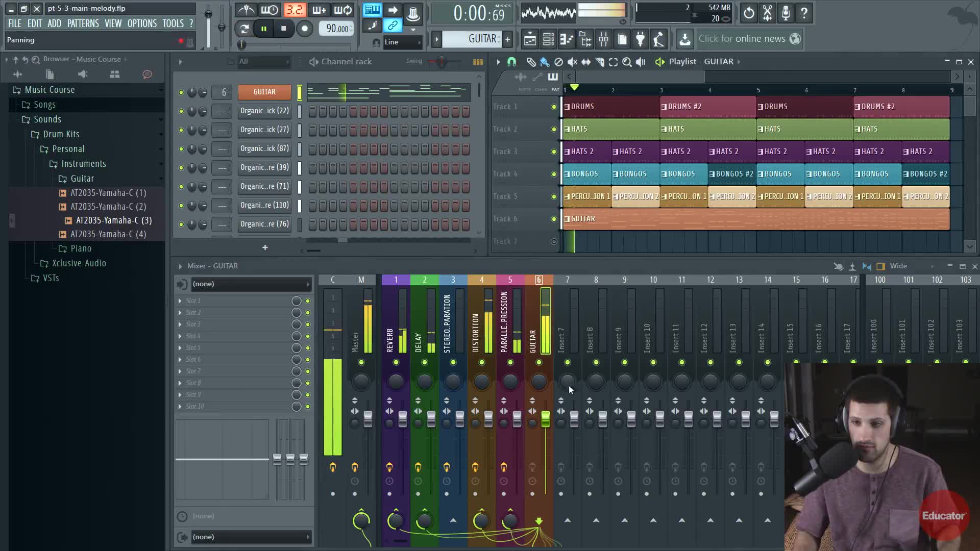This screenshot has width=980, height=551.
Task: Open the plugin picker plug icon
Action: coord(640,39)
